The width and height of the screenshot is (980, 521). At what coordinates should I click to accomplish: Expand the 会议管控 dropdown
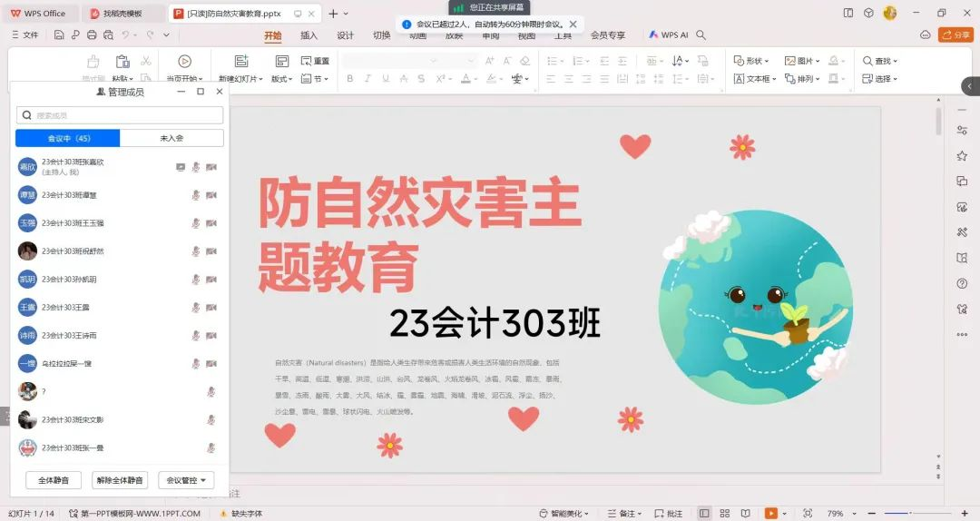tap(186, 480)
